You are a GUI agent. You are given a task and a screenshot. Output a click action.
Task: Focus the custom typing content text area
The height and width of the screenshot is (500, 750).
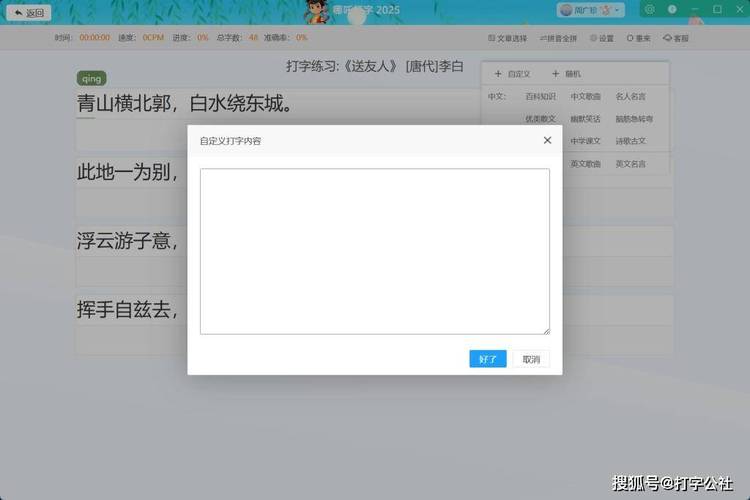pyautogui.click(x=375, y=251)
